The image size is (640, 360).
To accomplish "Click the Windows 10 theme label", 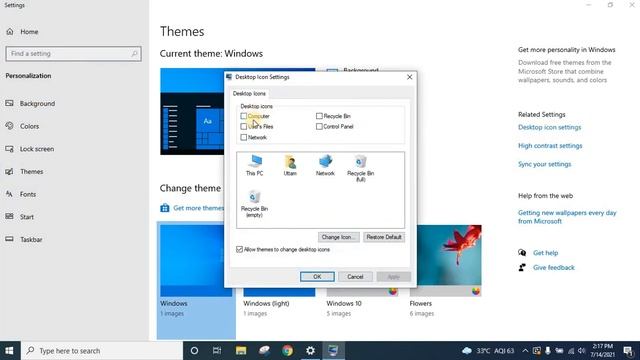I will point(344,303).
